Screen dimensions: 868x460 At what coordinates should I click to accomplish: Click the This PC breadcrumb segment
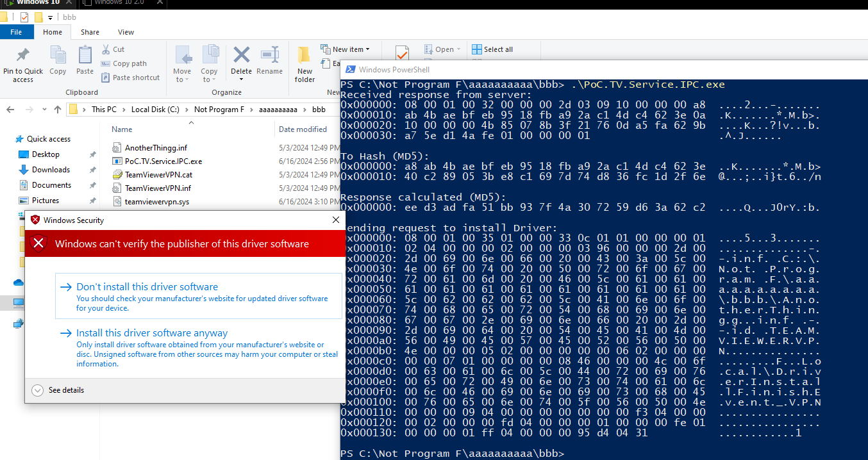coord(104,110)
